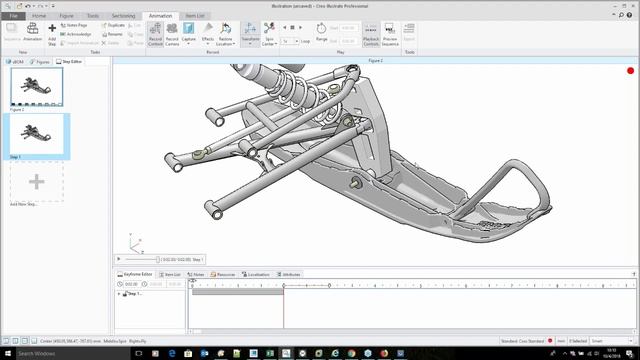Open Task View on the taskbar
The height and width of the screenshot is (360, 640).
[x=139, y=353]
